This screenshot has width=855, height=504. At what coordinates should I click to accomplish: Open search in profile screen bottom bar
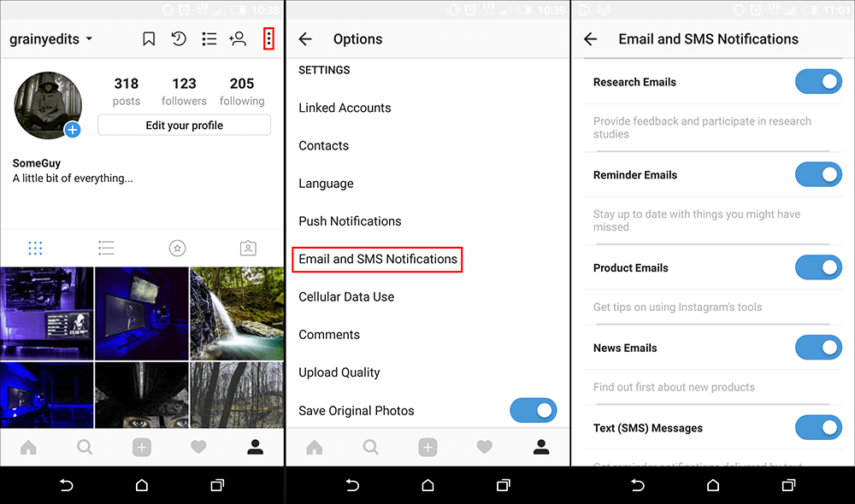(85, 448)
